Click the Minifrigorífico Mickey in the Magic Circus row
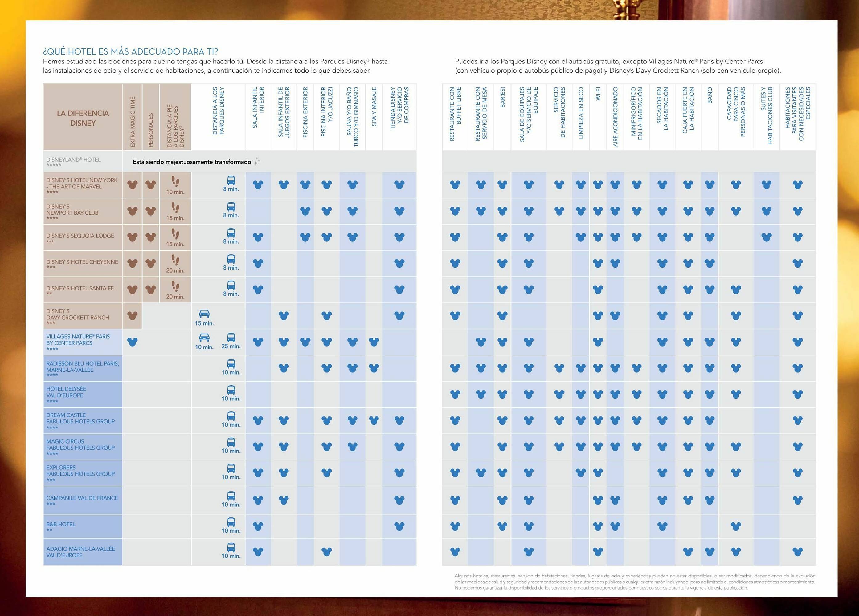The height and width of the screenshot is (616, 859). point(637,447)
